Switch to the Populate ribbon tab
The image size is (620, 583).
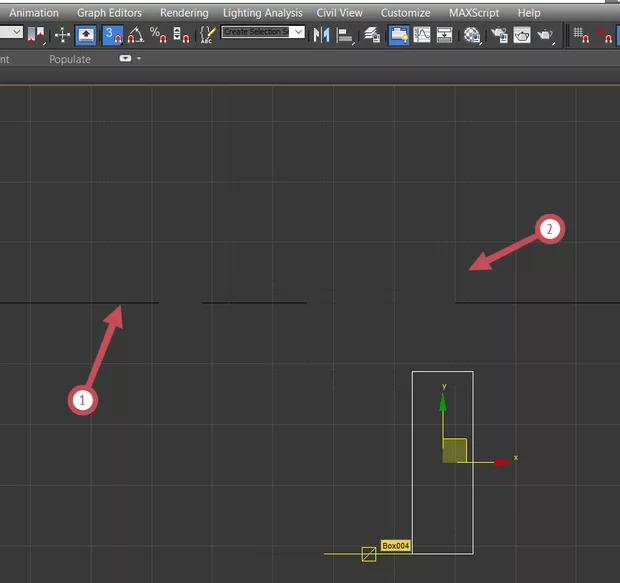point(70,59)
